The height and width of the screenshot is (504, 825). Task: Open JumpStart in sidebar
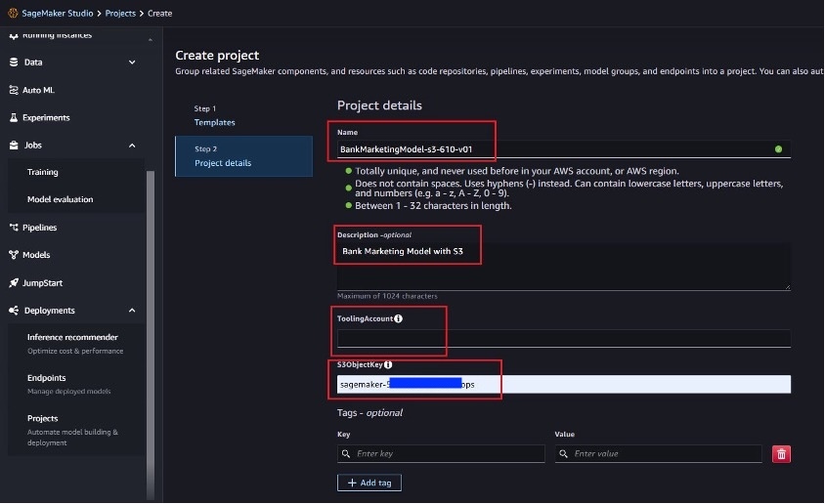coord(42,282)
